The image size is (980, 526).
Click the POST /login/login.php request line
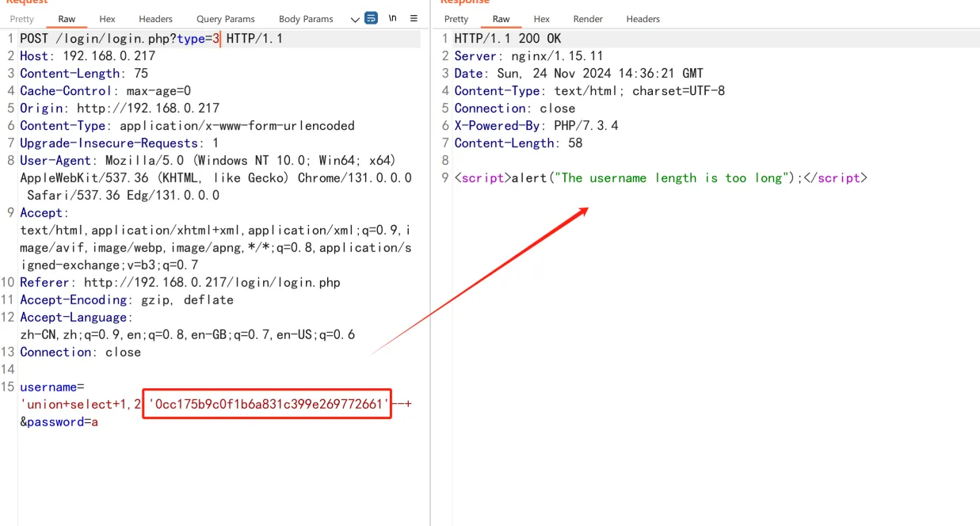(x=151, y=39)
